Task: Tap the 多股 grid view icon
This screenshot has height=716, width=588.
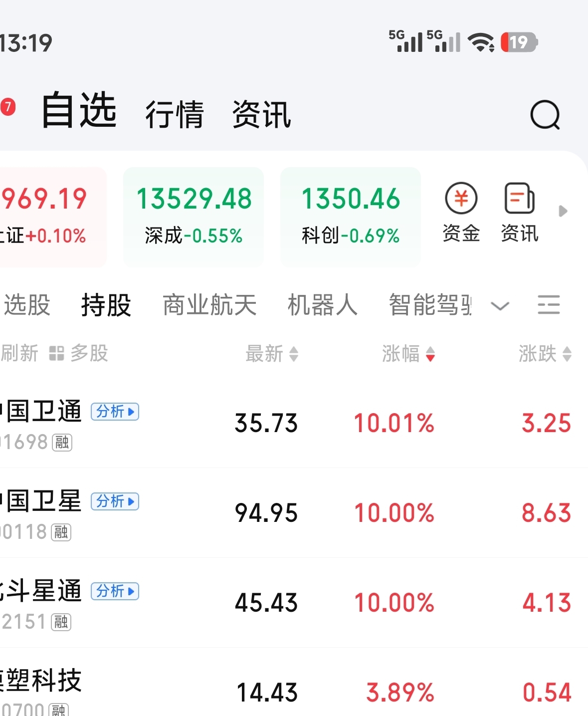Action: click(56, 353)
